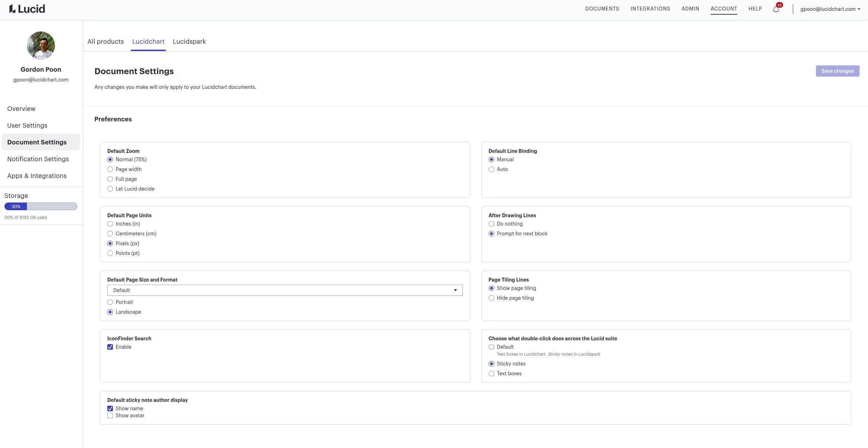The image size is (868, 448).
Task: Uncheck the Show name checkbox
Action: 110,408
